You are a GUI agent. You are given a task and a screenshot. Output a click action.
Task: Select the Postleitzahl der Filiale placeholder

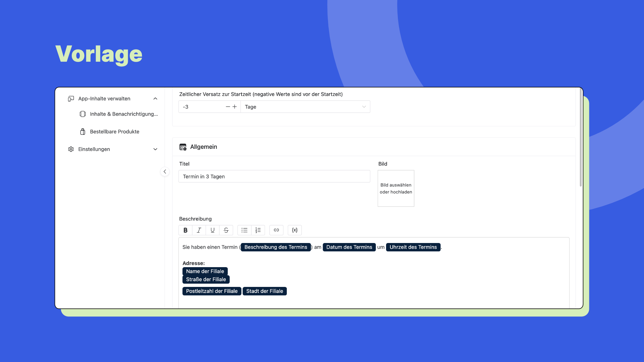[x=212, y=291]
